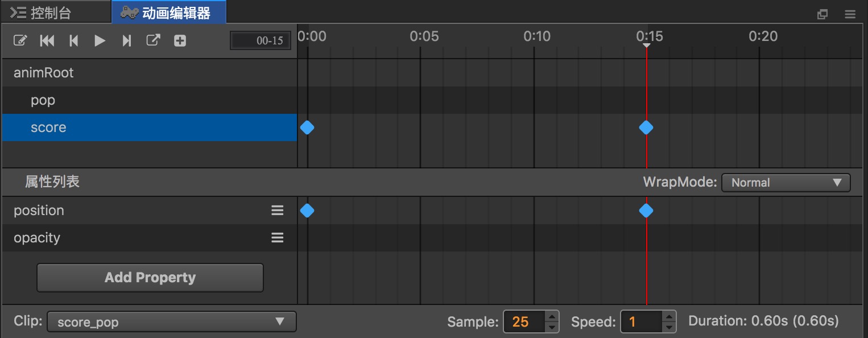Decrease Speed value with stepper down

[x=669, y=328]
